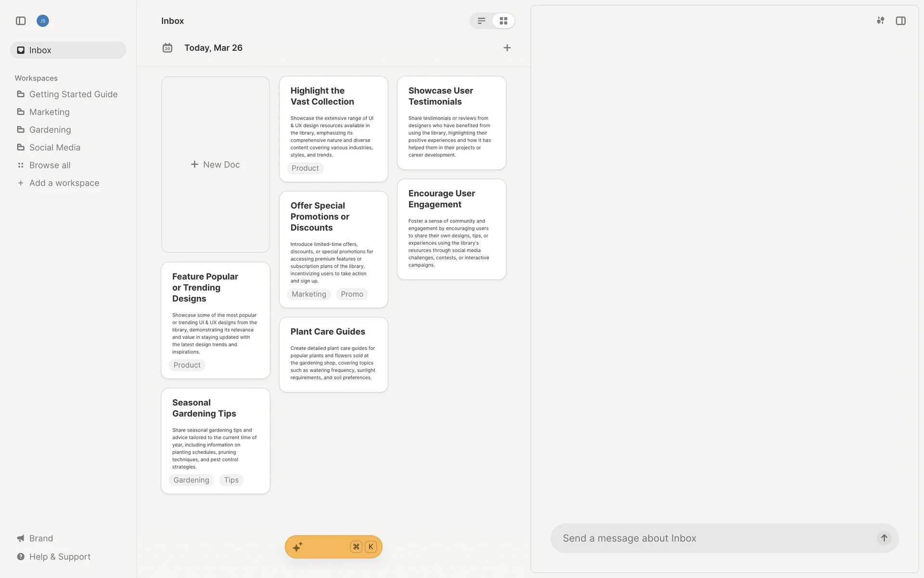This screenshot has width=924, height=578.
Task: Create a New Doc card
Action: pyautogui.click(x=215, y=164)
